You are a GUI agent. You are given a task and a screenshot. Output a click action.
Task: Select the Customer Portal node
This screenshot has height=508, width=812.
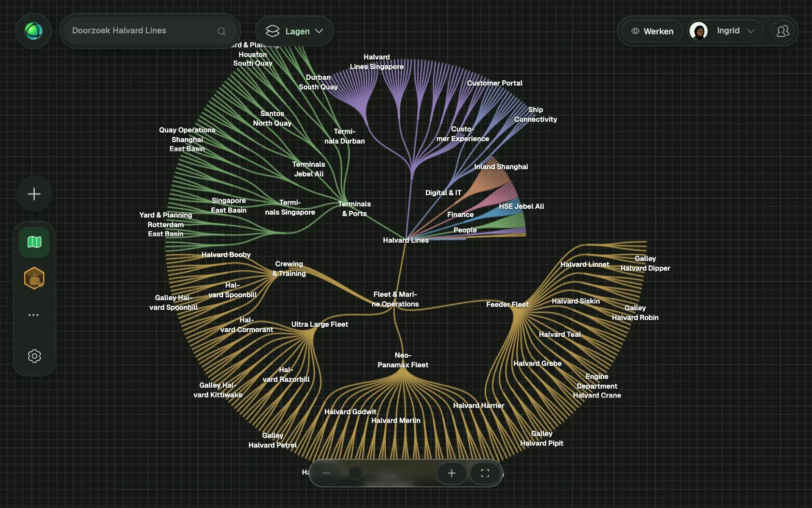click(x=494, y=83)
